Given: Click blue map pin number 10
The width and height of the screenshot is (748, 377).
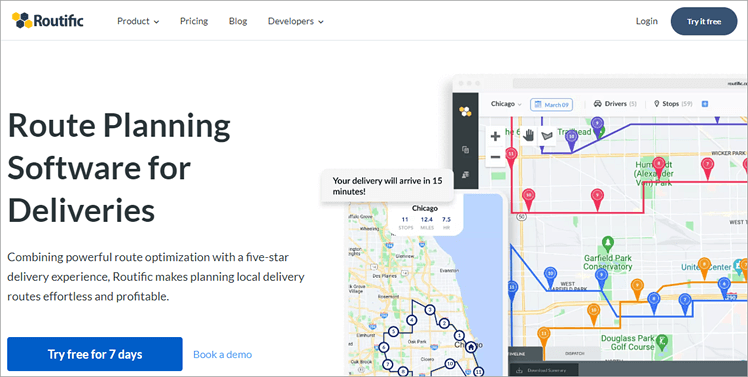Looking at the screenshot, I should (x=550, y=277).
